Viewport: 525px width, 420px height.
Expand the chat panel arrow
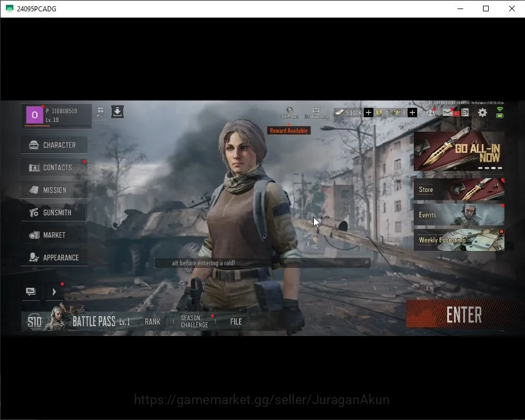coord(54,292)
